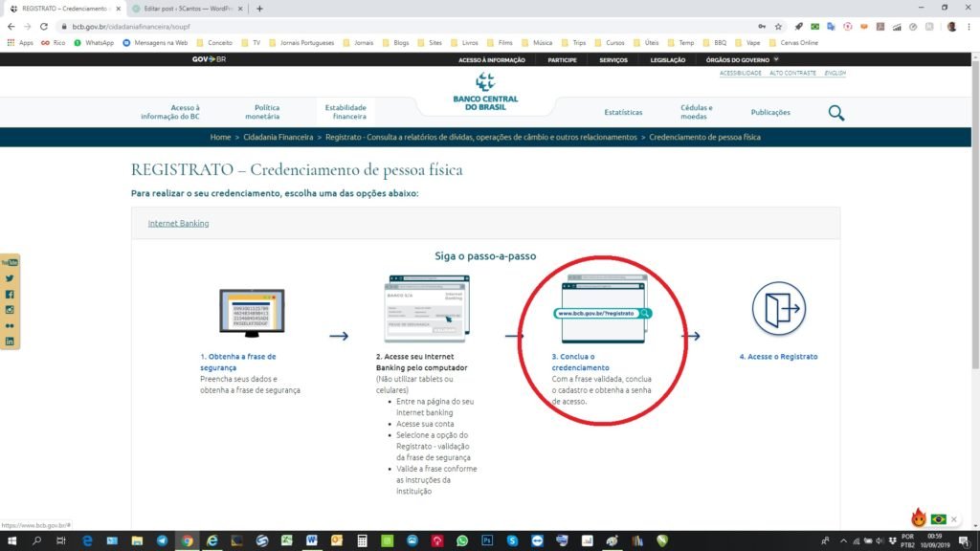The height and width of the screenshot is (551, 980).
Task: Click the 4. Acesse o Registrato link
Action: [778, 357]
